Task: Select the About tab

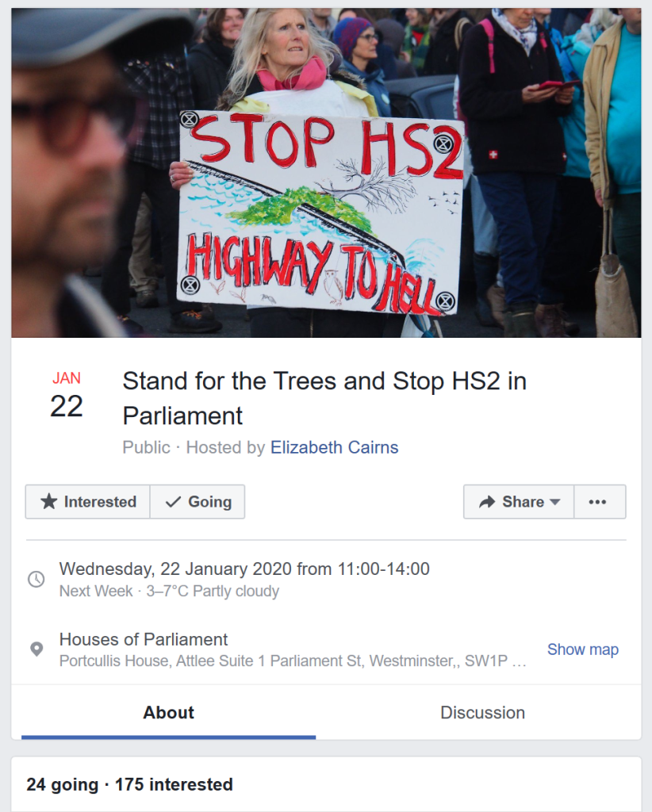Action: pyautogui.click(x=168, y=713)
